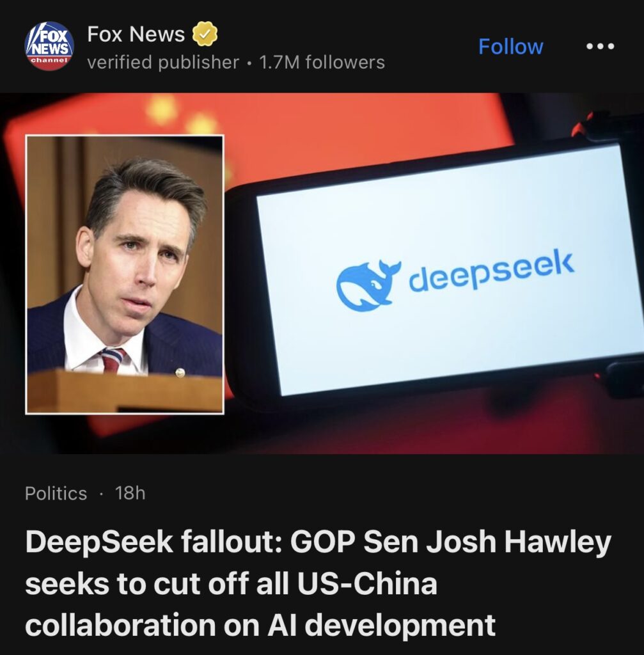Viewport: 644px width, 655px height.
Task: Tap the 'deepseek' wordmark on phone screen
Action: point(491,272)
